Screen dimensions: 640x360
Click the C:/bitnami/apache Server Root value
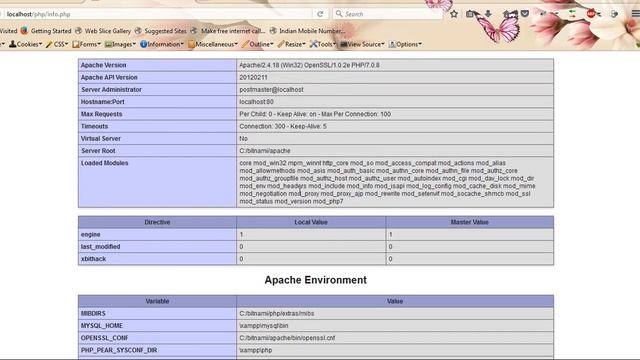(265, 151)
